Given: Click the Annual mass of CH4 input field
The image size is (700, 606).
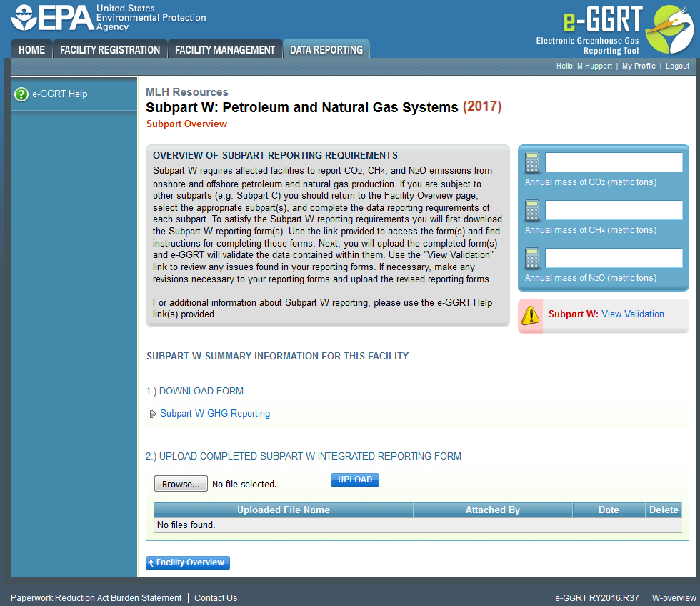Looking at the screenshot, I should [x=614, y=210].
